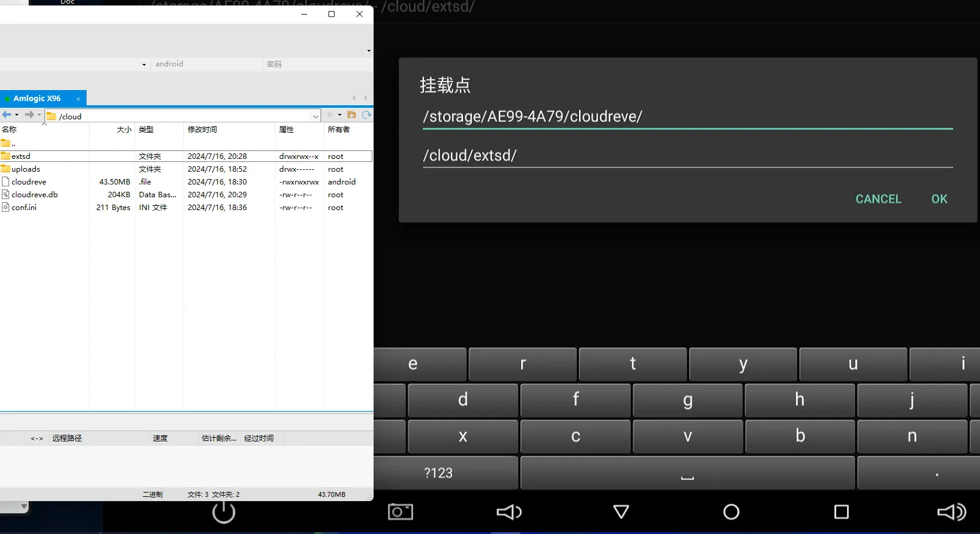
Task: Expand the /cloud path dropdown
Action: (x=315, y=116)
